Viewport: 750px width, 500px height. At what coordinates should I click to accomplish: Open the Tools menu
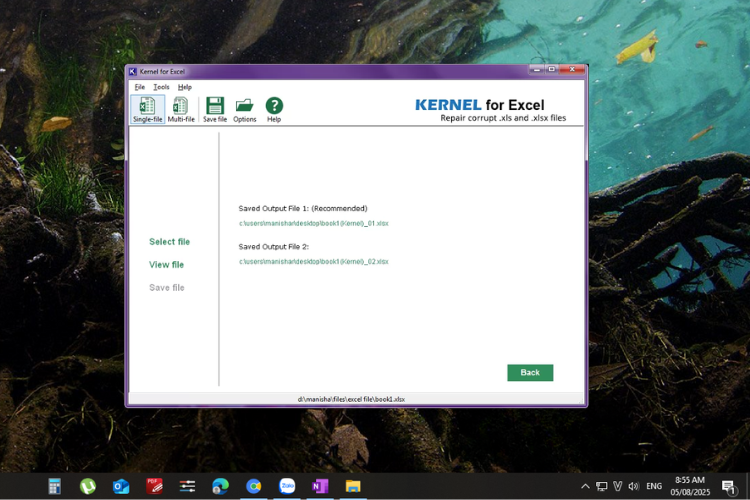click(x=161, y=87)
